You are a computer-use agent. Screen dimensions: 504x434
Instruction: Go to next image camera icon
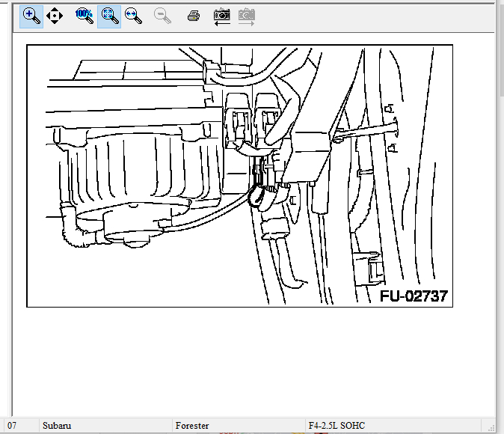tap(246, 16)
